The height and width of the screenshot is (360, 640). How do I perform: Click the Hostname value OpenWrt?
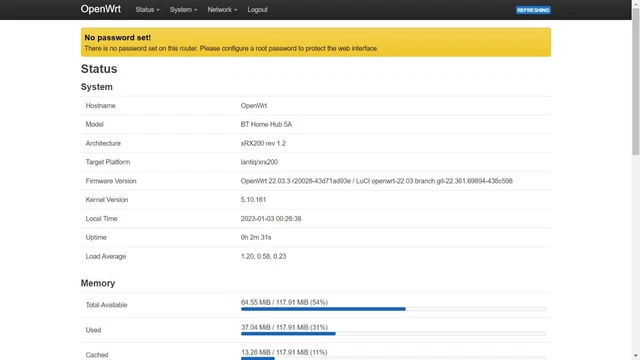(253, 106)
